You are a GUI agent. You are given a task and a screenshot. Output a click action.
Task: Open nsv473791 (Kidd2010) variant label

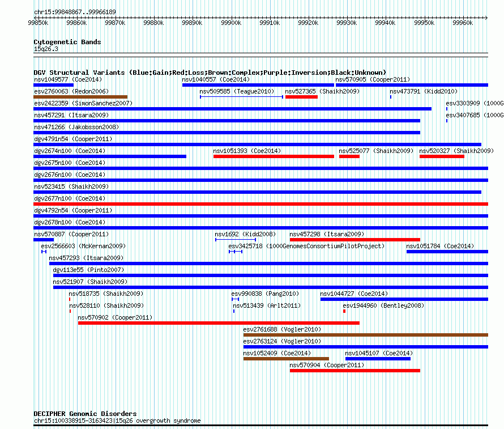(424, 91)
